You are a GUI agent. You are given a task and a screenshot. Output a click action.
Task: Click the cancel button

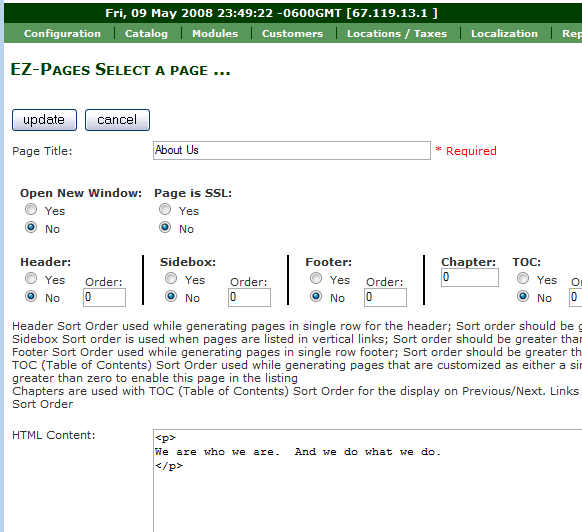point(117,120)
